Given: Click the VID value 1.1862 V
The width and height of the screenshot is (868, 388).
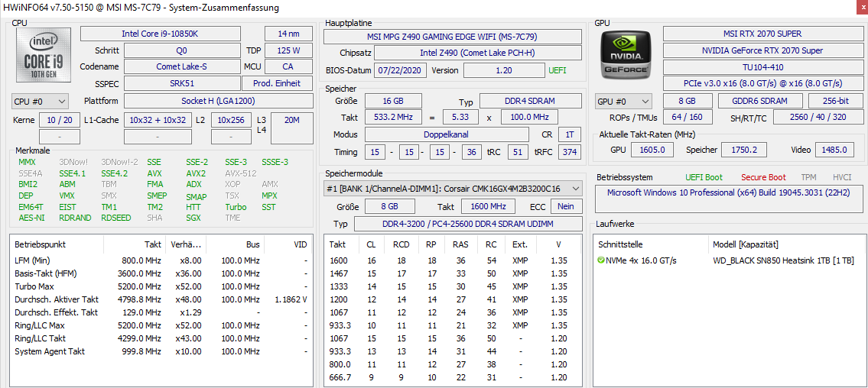Looking at the screenshot, I should (291, 299).
